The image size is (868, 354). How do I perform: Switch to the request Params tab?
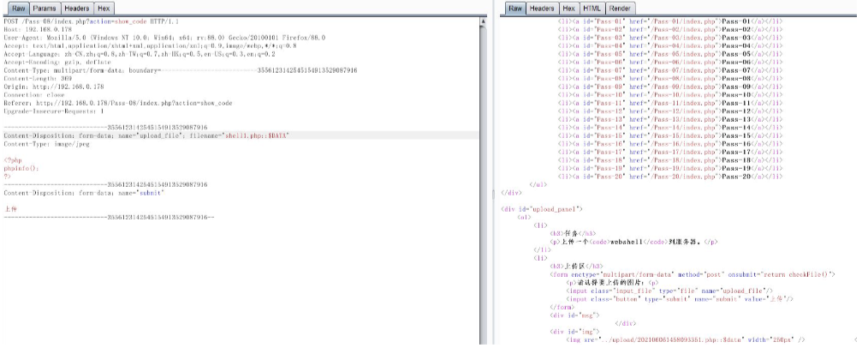pos(45,8)
